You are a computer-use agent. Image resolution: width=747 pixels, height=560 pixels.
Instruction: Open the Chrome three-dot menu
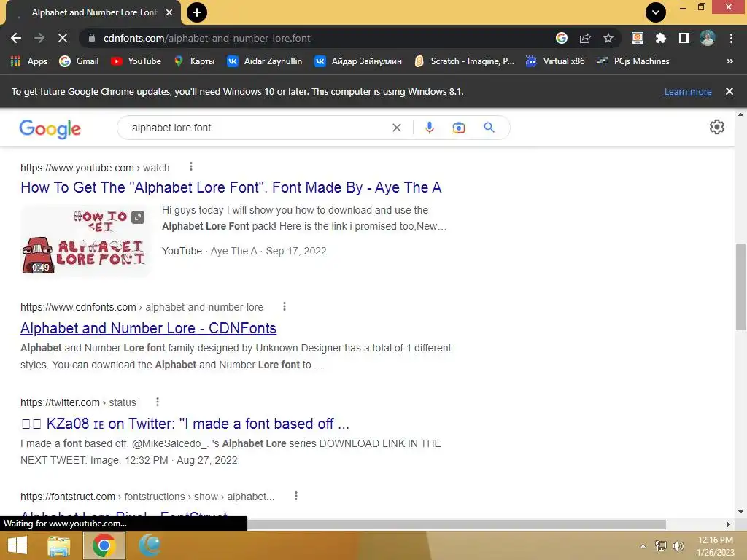731,38
